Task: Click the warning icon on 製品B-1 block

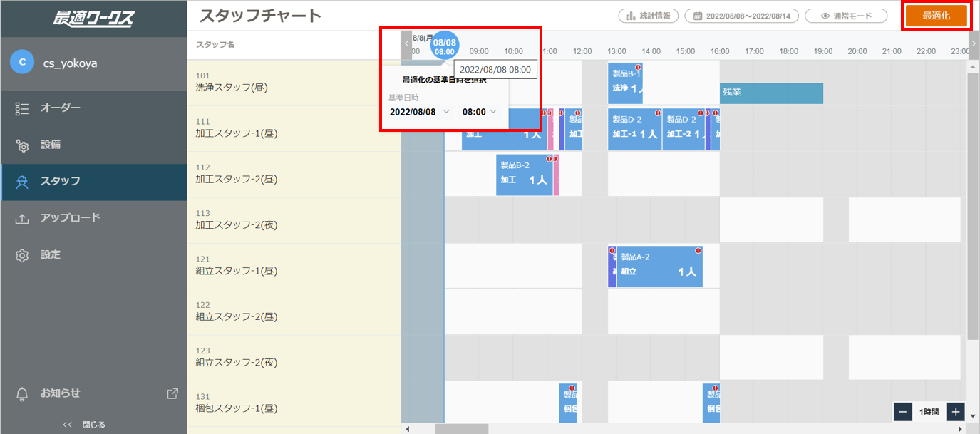Action: tap(638, 67)
